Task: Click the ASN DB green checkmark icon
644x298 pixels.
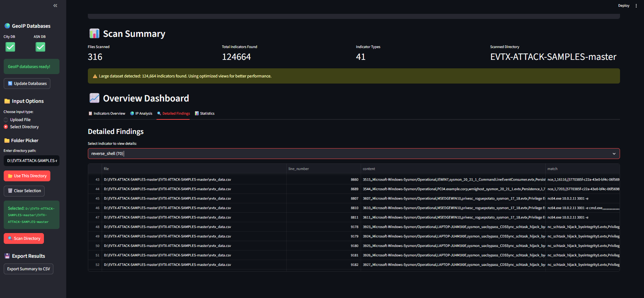Action: (x=40, y=47)
